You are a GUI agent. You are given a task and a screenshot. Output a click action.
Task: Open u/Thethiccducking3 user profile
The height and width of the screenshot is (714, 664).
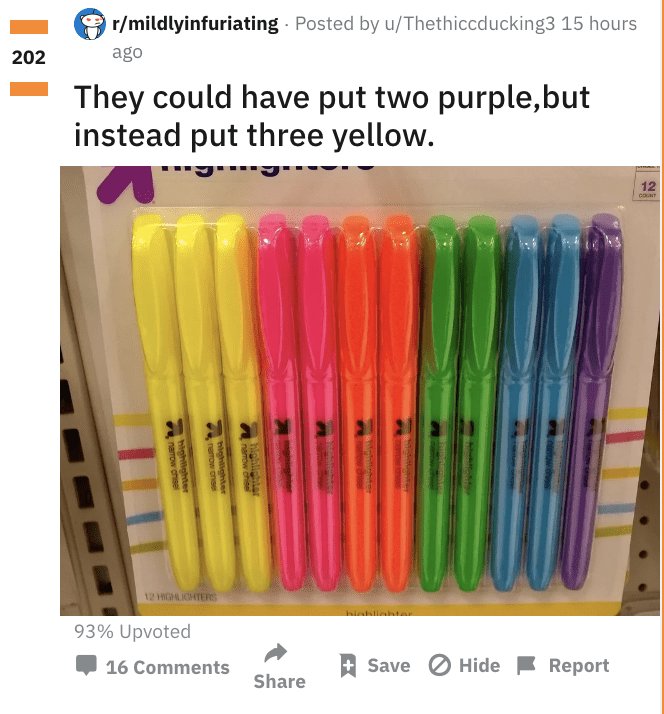pos(470,24)
